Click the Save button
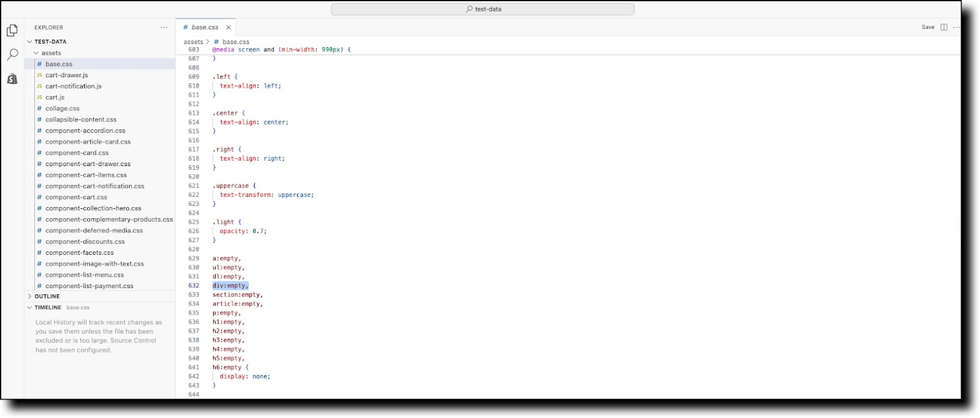Viewport: 980px width, 418px height. (x=928, y=27)
